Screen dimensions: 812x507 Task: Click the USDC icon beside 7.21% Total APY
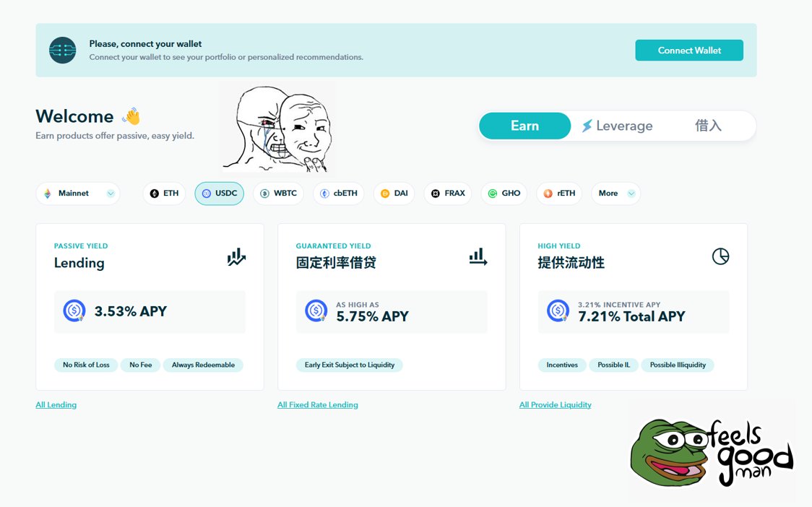(558, 311)
